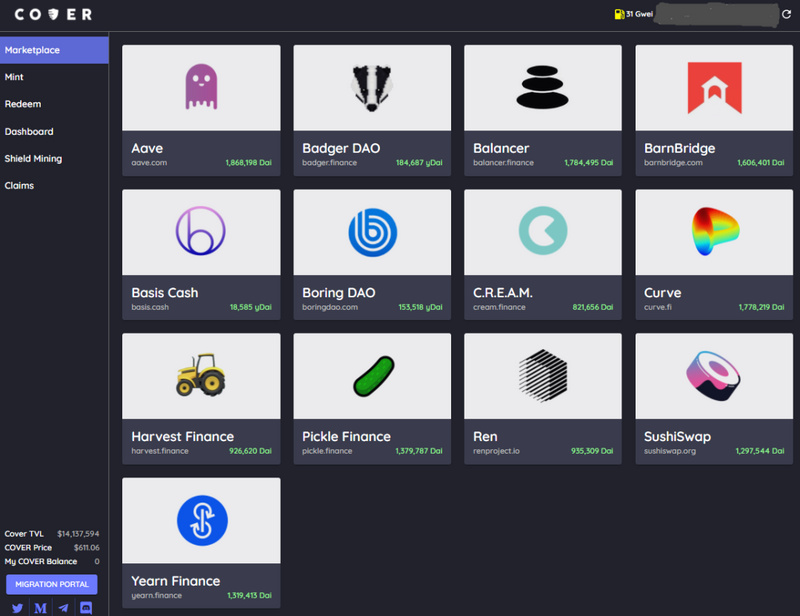
Task: Click the curve.fi link text
Action: click(657, 307)
